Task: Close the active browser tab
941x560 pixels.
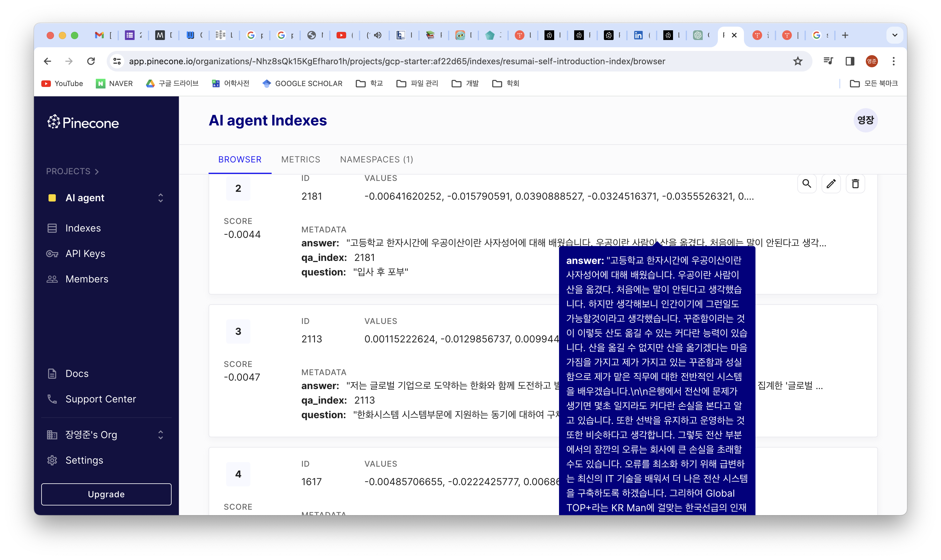Action: coord(734,35)
